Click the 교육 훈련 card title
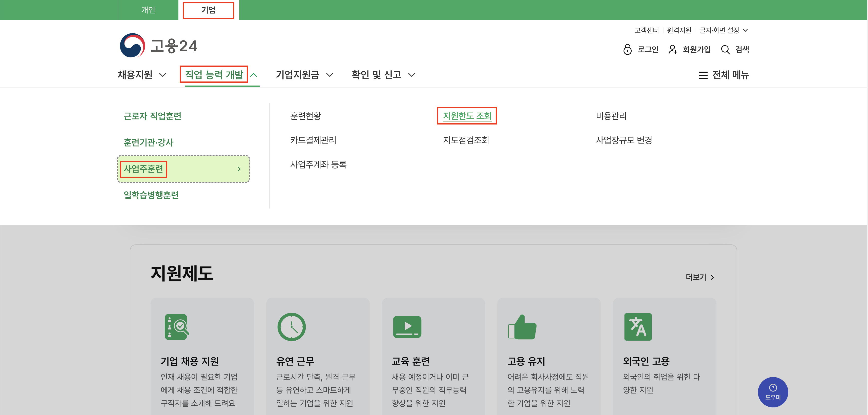 411,361
